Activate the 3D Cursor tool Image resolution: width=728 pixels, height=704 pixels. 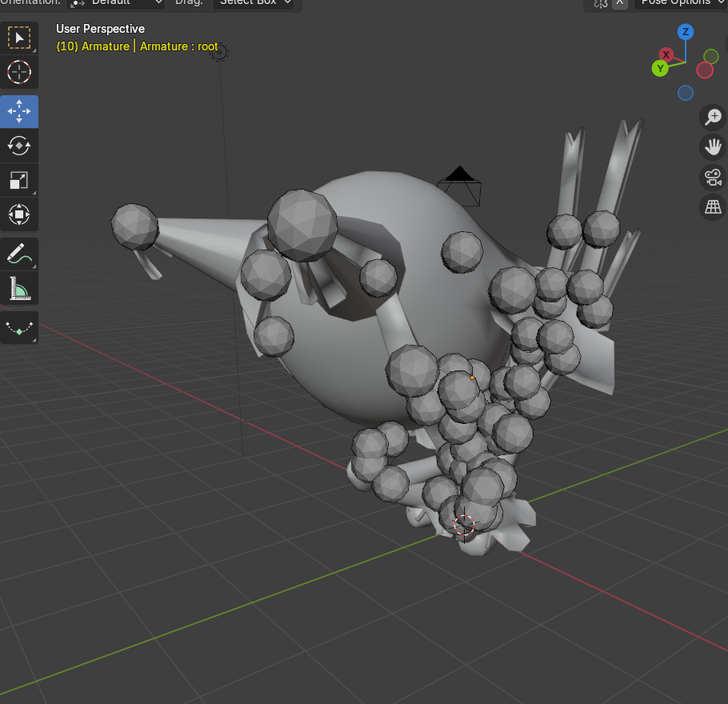tap(19, 72)
